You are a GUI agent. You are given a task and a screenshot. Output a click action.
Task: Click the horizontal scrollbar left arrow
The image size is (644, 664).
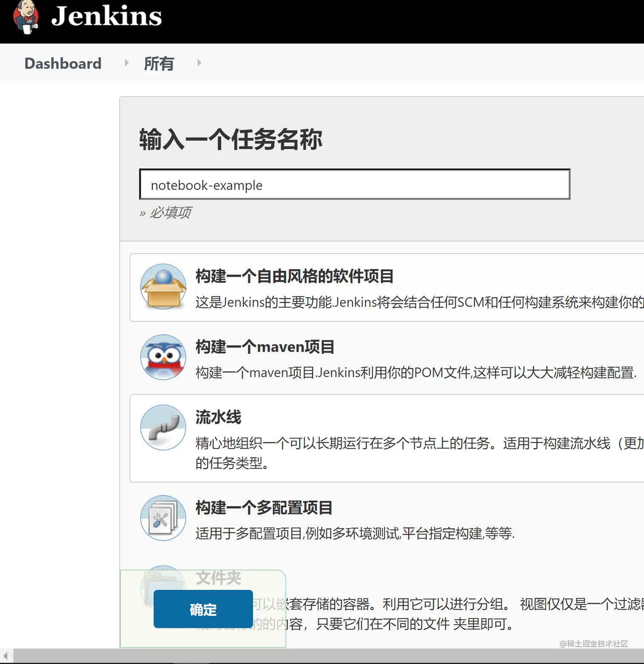click(x=6, y=656)
